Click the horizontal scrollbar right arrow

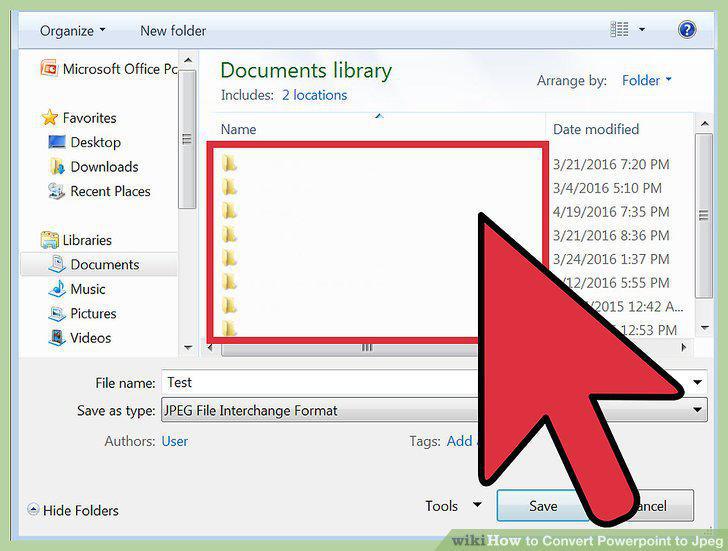[x=683, y=347]
